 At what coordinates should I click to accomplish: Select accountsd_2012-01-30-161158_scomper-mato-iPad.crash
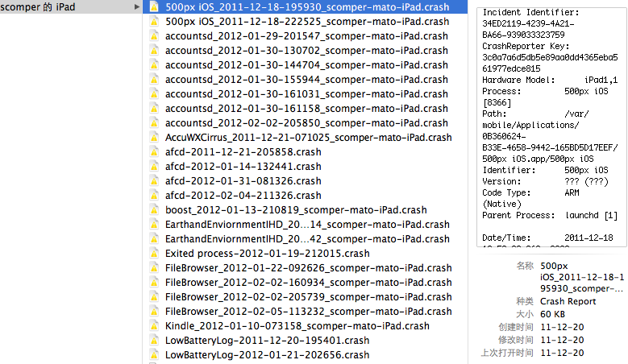(306, 109)
